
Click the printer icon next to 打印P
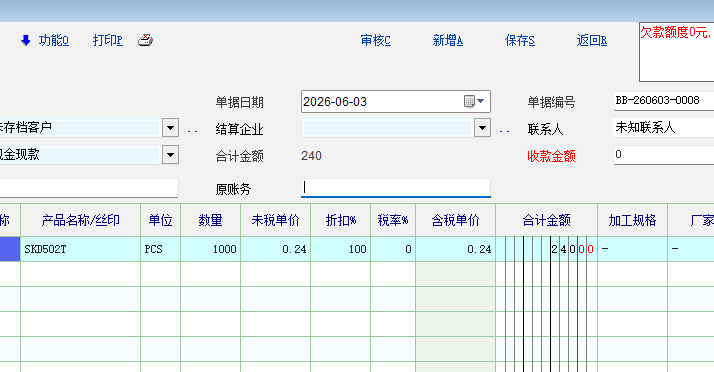145,40
